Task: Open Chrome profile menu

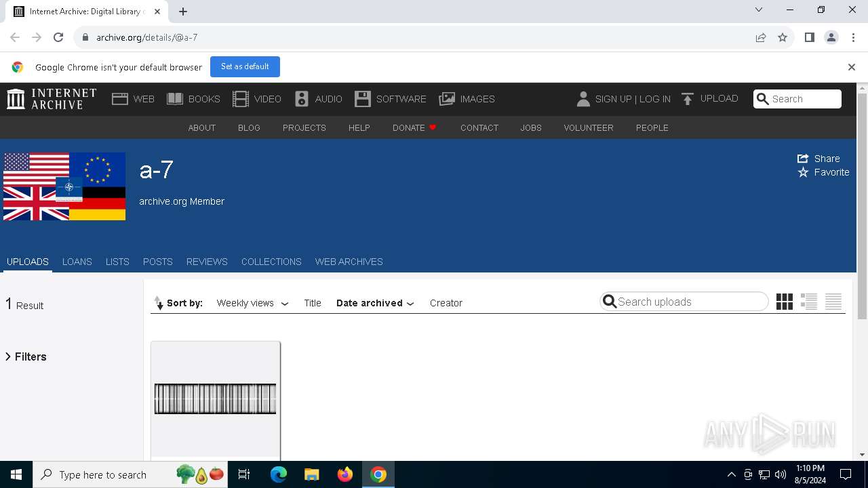Action: point(831,37)
